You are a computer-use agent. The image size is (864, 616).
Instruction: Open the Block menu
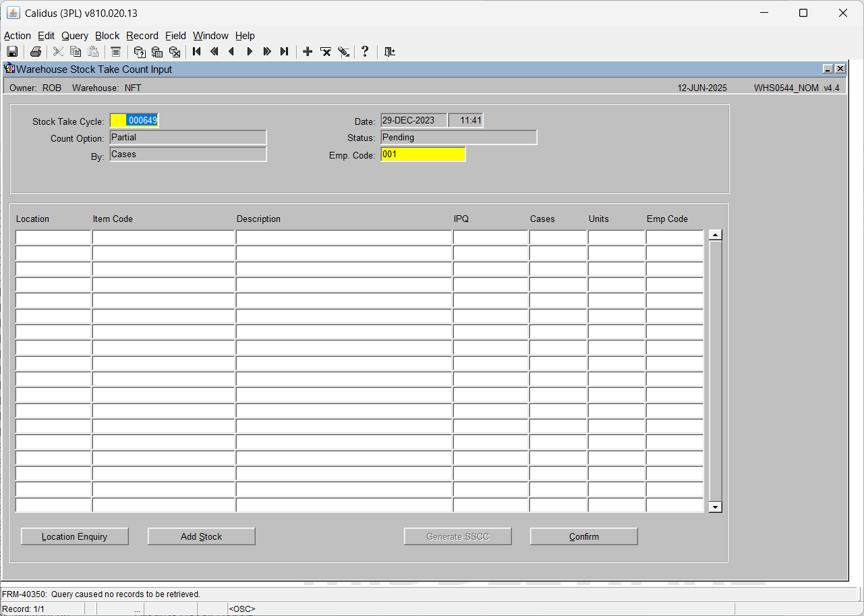[x=107, y=36]
